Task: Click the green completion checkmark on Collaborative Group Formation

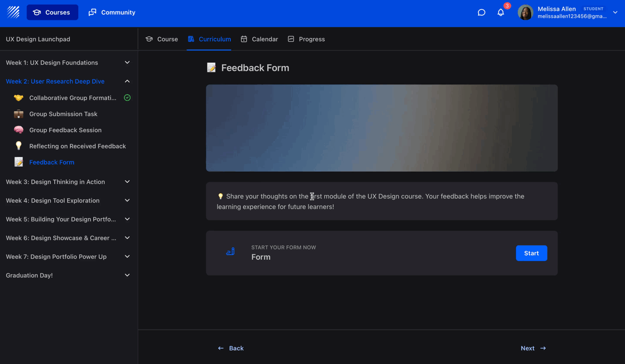Action: click(x=127, y=98)
